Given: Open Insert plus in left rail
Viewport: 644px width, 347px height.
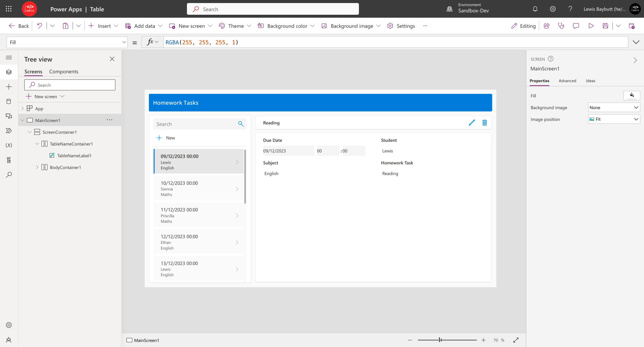Looking at the screenshot, I should (x=9, y=87).
